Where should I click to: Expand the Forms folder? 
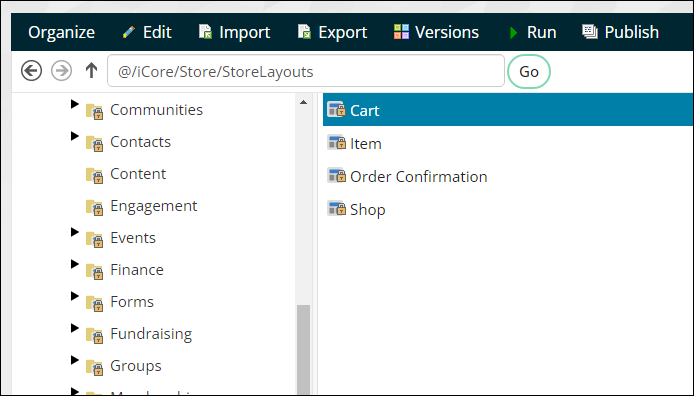pyautogui.click(x=75, y=296)
